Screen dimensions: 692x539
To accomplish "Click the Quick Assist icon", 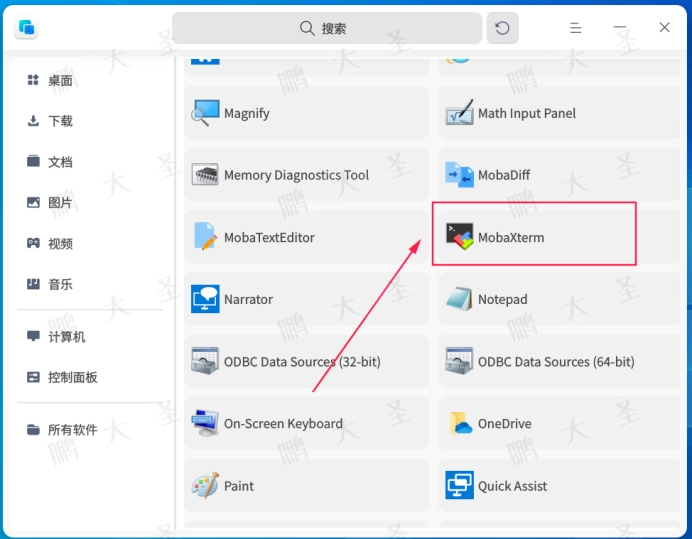I will (x=459, y=485).
